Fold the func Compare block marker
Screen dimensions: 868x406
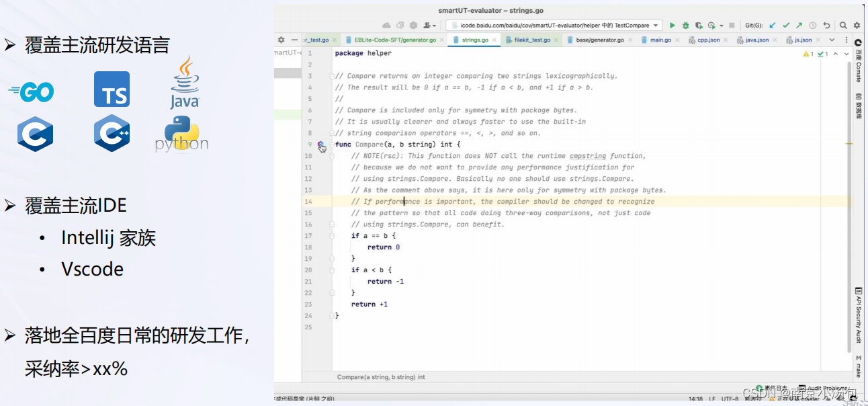(332, 145)
